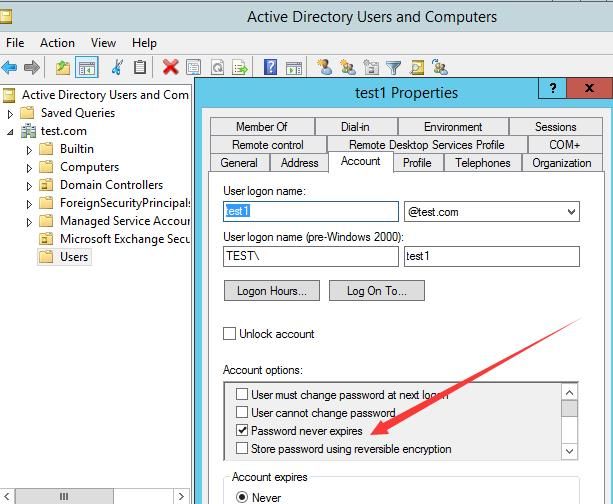The image size is (613, 504).
Task: Select the Never account expires radio button
Action: coord(242,497)
